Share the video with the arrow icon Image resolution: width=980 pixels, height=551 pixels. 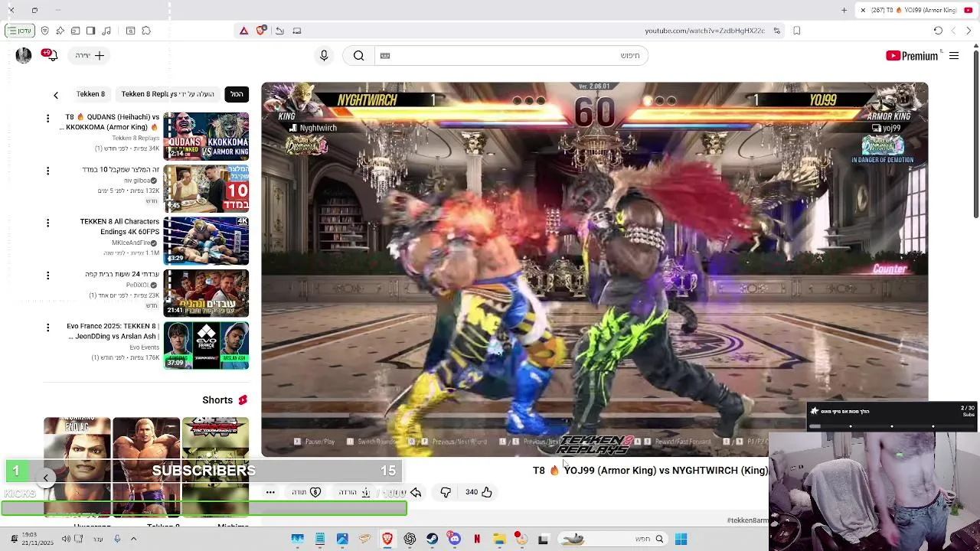point(416,492)
